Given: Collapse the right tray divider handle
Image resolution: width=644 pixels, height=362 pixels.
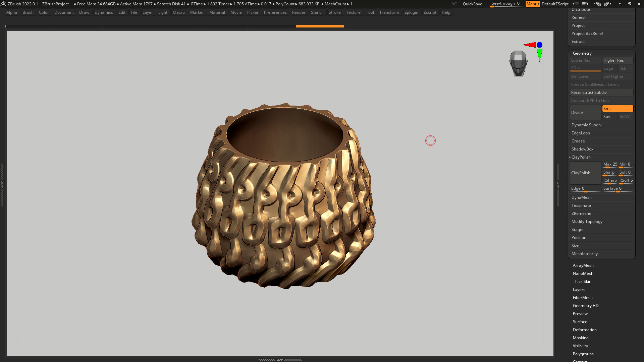Looking at the screenshot, I should (x=557, y=185).
